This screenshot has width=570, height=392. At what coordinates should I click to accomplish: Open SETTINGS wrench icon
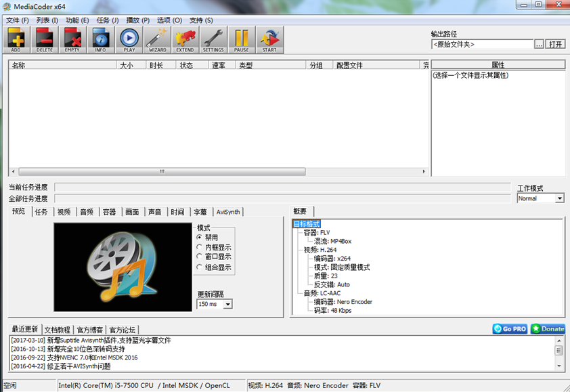click(213, 39)
